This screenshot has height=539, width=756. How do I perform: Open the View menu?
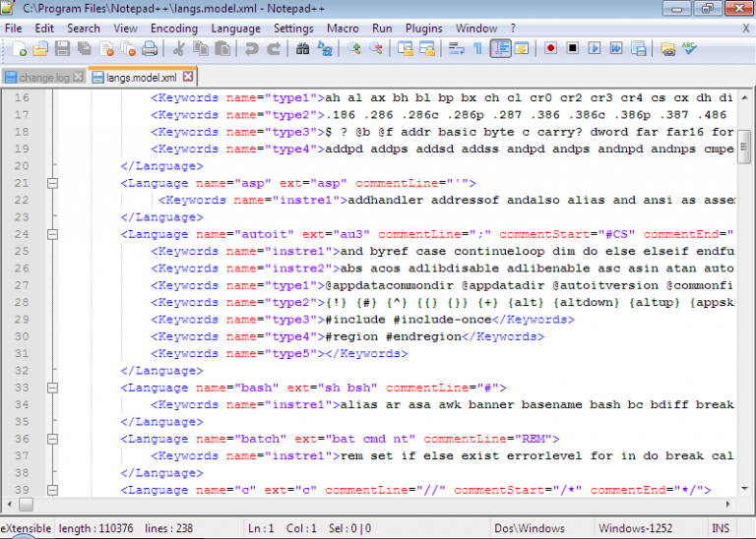click(125, 29)
